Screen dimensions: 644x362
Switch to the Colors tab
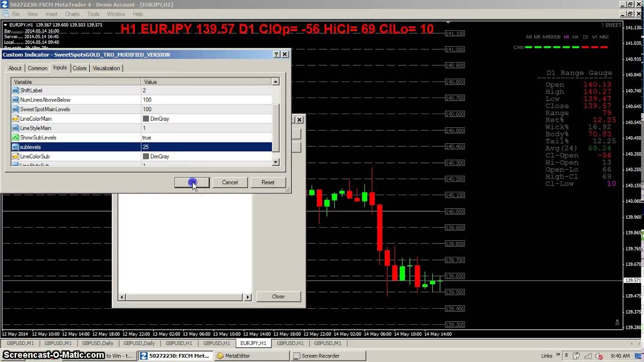click(79, 68)
